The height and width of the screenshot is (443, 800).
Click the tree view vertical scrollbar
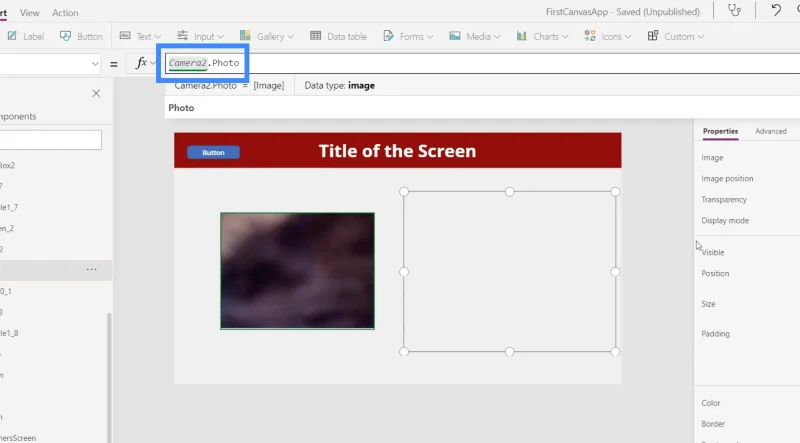[108, 378]
